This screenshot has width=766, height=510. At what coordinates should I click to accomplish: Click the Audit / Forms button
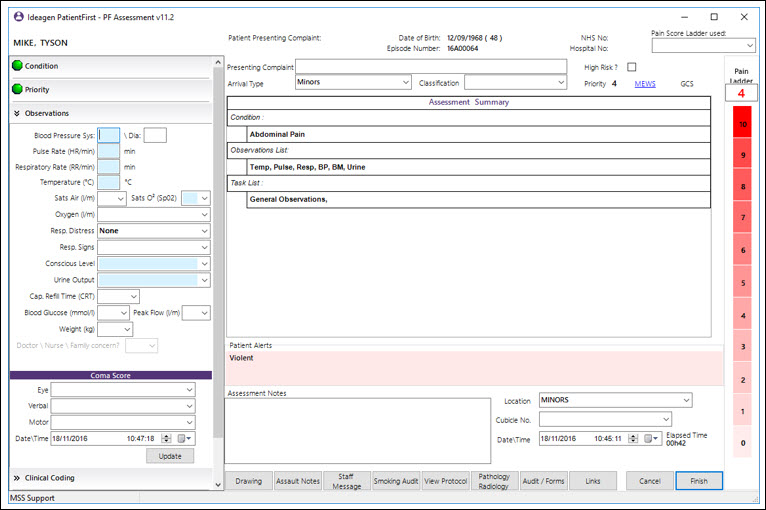[543, 481]
